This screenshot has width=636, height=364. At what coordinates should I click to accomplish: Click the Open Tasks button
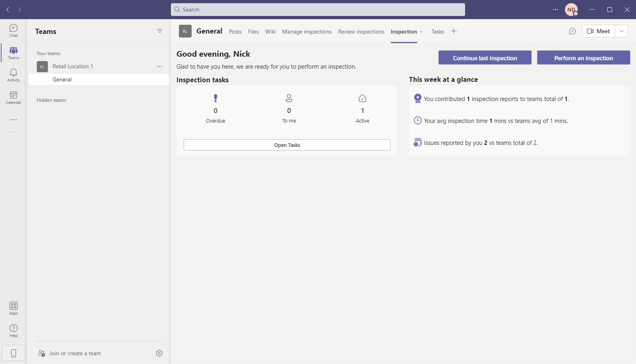[287, 145]
